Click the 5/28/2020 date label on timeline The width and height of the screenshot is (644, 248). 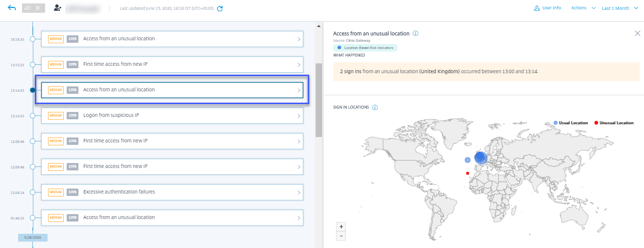[32, 238]
